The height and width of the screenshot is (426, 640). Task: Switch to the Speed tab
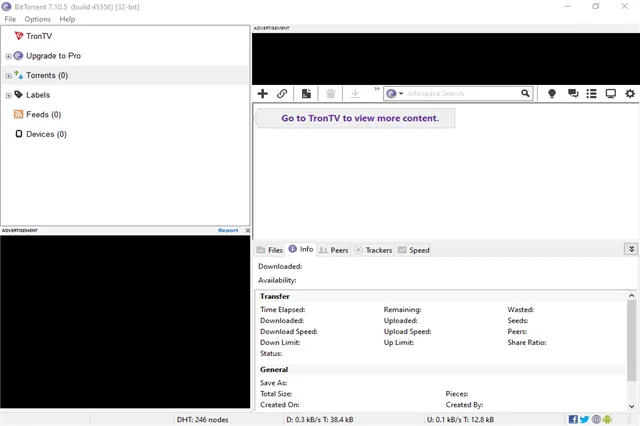(413, 250)
